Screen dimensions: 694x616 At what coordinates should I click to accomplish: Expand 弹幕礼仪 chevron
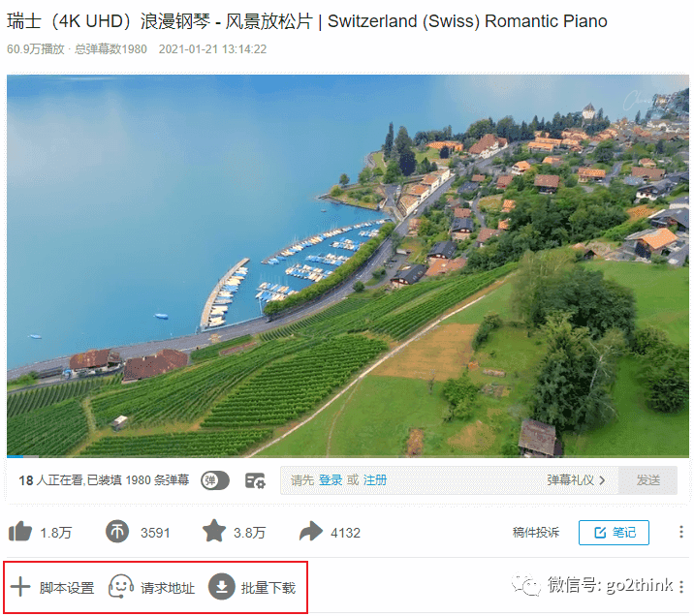(x=602, y=480)
